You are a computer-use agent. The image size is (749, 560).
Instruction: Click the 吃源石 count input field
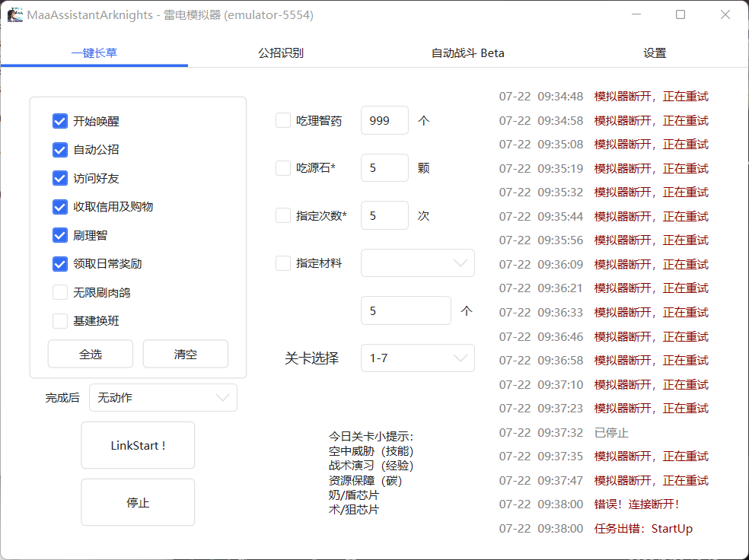click(x=384, y=168)
